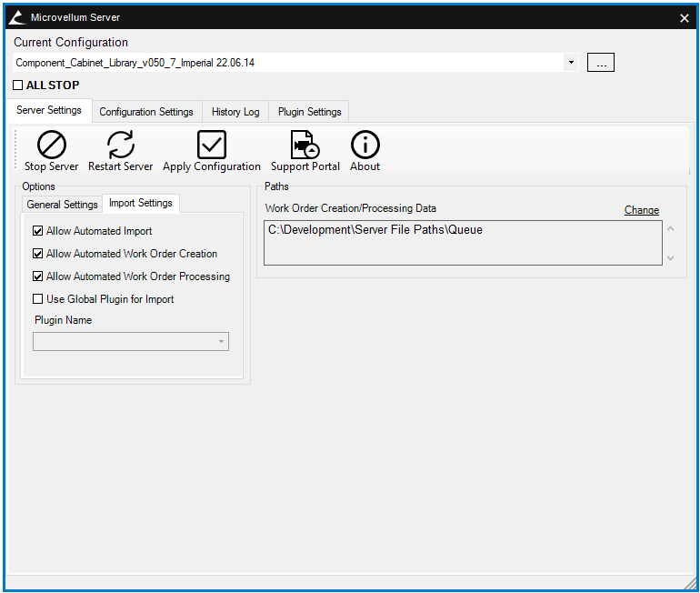
Task: Enable Use Global Plugin for Import
Action: [x=38, y=299]
